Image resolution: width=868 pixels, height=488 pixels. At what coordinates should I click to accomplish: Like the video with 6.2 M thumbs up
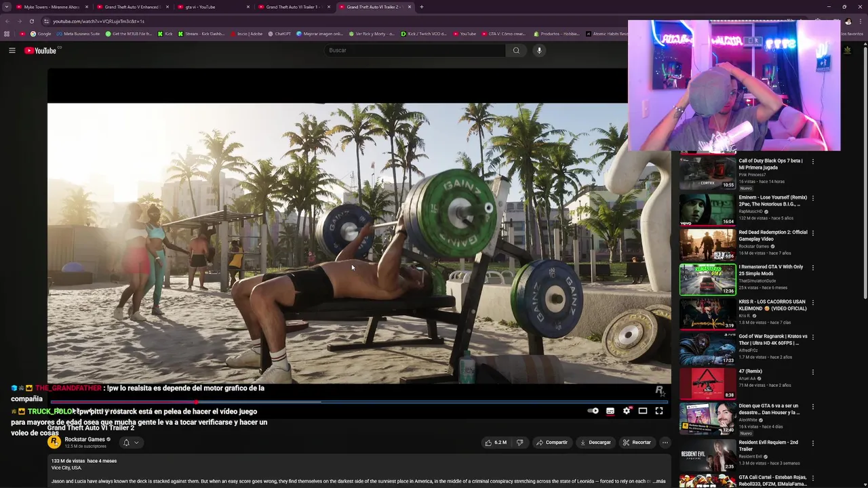(496, 443)
